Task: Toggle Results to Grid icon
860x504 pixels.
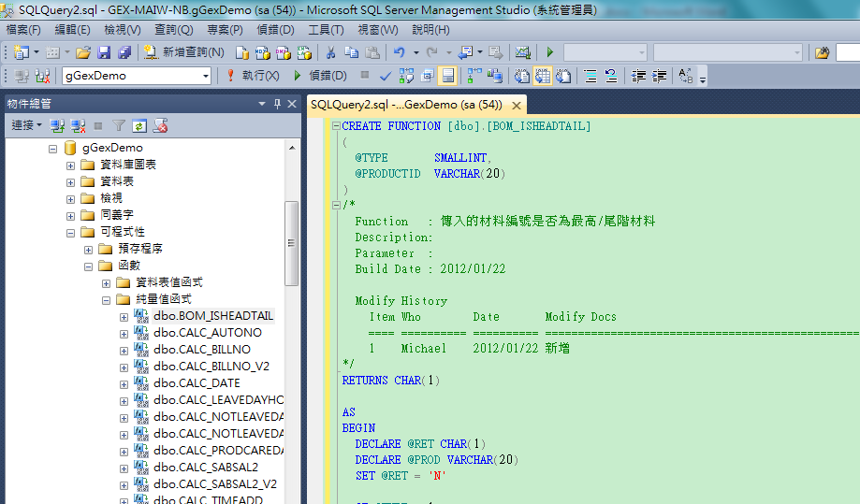Action: 543,76
